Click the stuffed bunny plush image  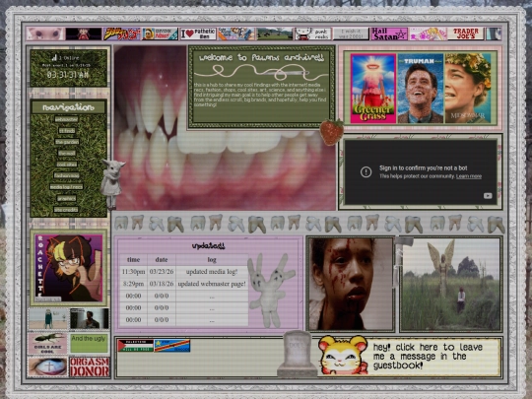tap(271, 290)
